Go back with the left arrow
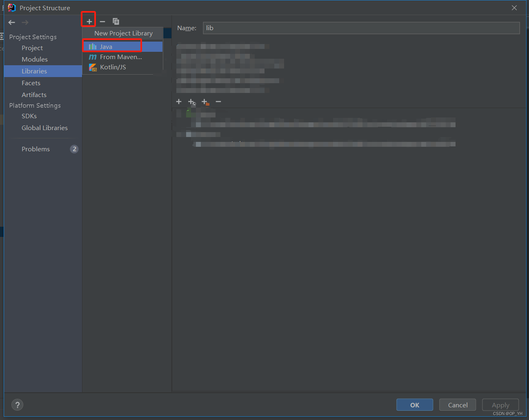This screenshot has width=529, height=420. coord(12,22)
